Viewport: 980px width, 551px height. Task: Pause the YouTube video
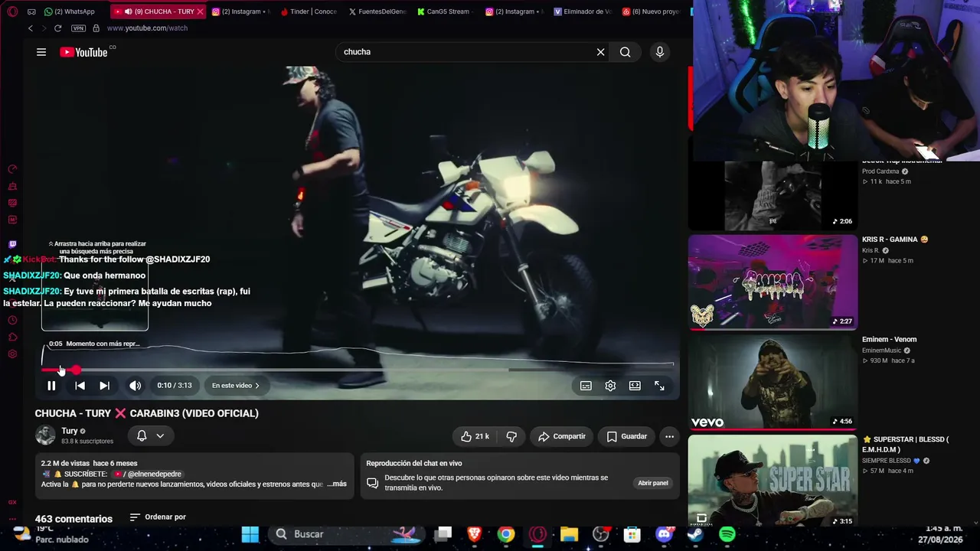coord(51,386)
